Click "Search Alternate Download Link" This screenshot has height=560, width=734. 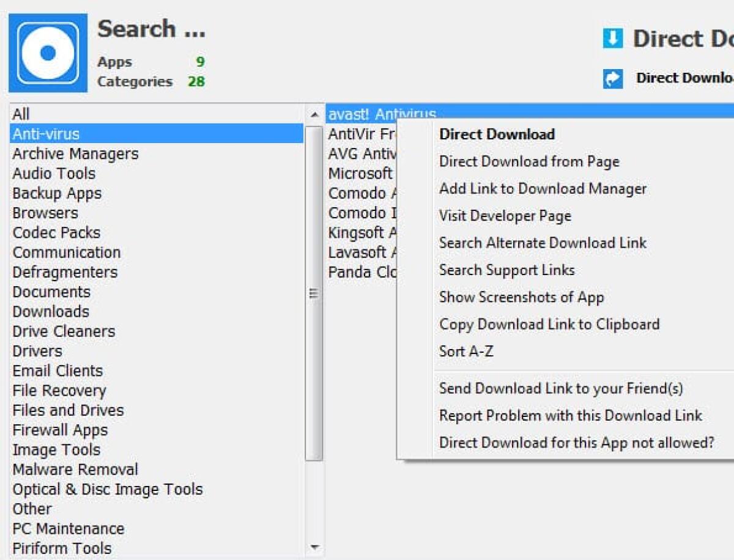(x=543, y=243)
